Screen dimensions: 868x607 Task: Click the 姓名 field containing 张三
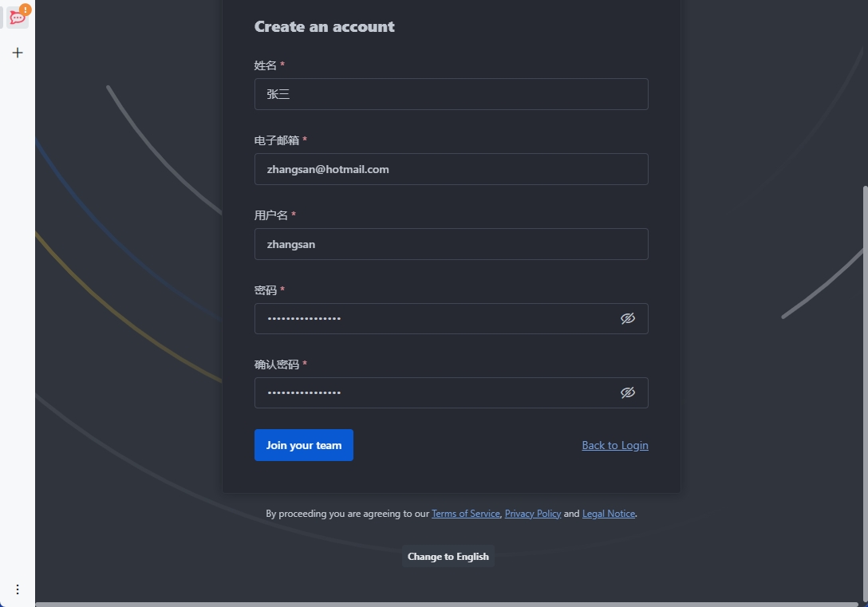(x=451, y=94)
